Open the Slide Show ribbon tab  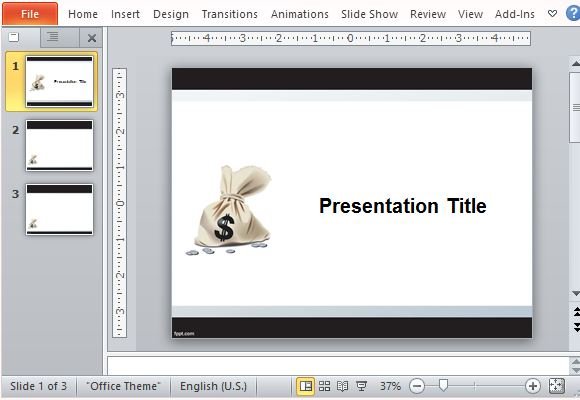[369, 14]
